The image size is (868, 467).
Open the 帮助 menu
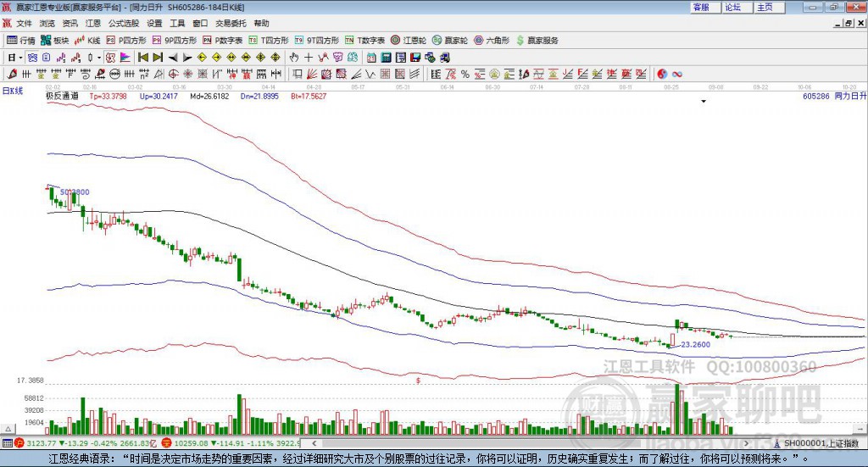[x=261, y=23]
